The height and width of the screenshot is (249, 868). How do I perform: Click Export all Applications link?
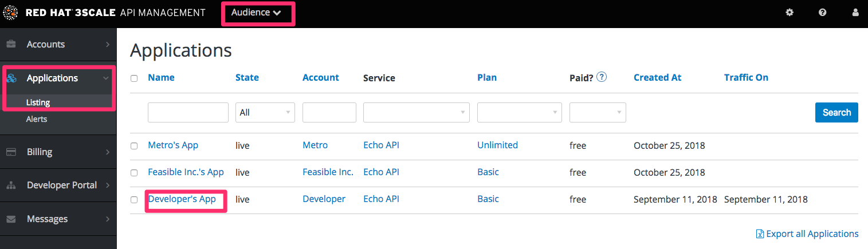[x=812, y=234]
